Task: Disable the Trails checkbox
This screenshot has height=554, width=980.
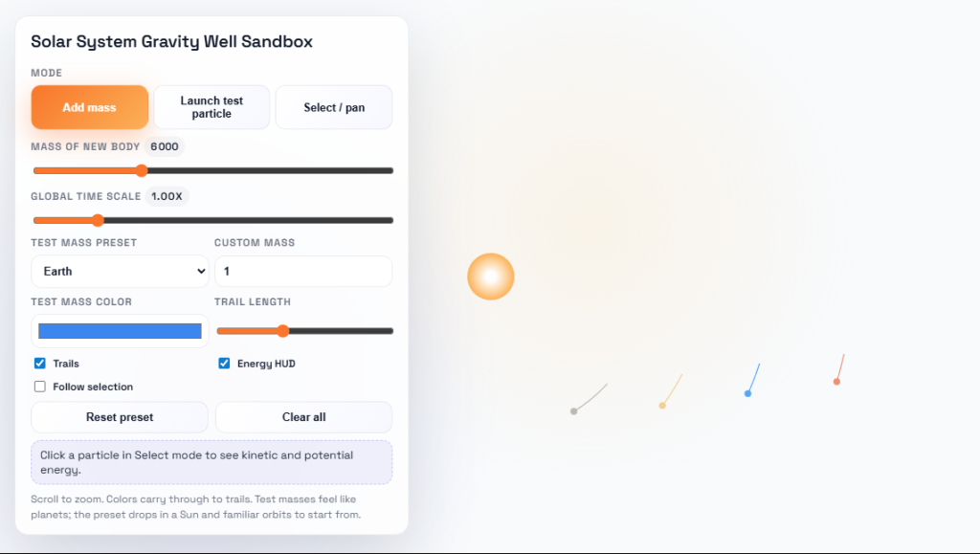Action: (x=40, y=364)
